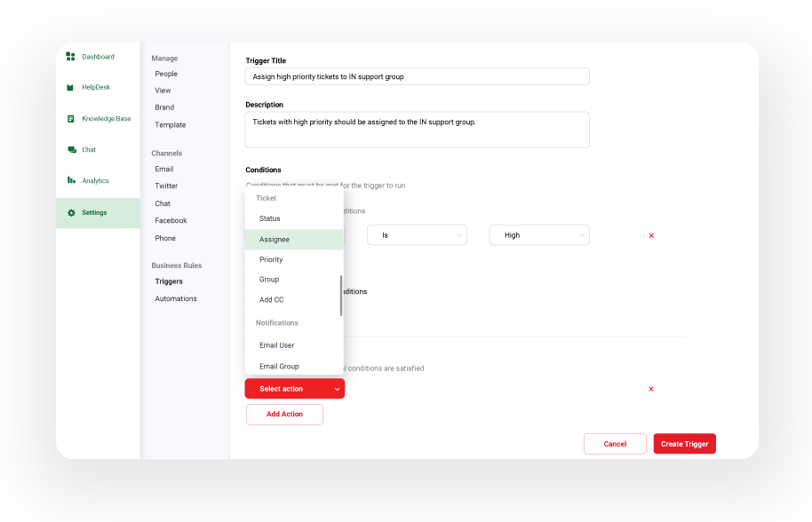Cancel the trigger creation
The image size is (812, 522).
click(x=615, y=443)
